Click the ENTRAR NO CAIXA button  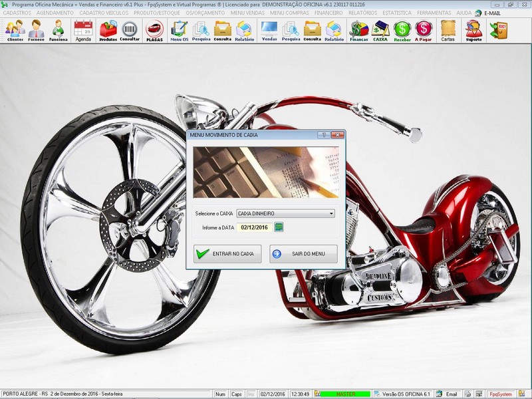(227, 254)
